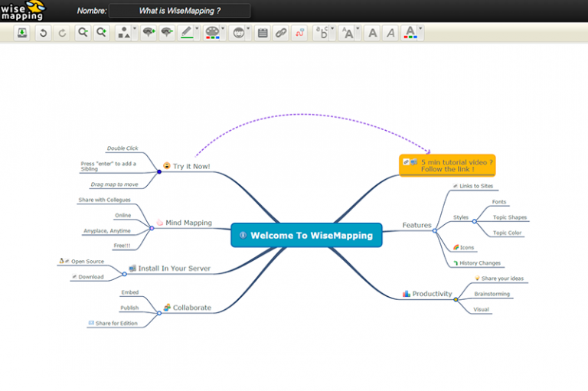This screenshot has height=391, width=588.
Task: Add a relationship line between topics
Action: 299,33
